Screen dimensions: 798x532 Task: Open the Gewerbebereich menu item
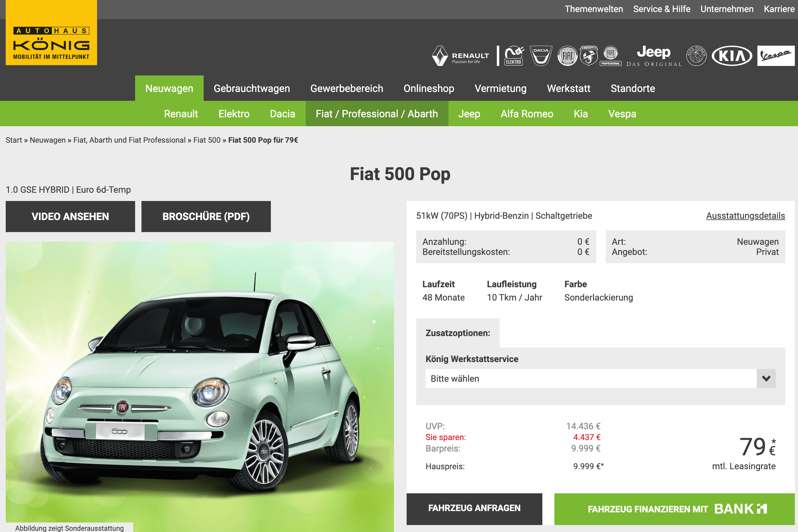point(347,88)
